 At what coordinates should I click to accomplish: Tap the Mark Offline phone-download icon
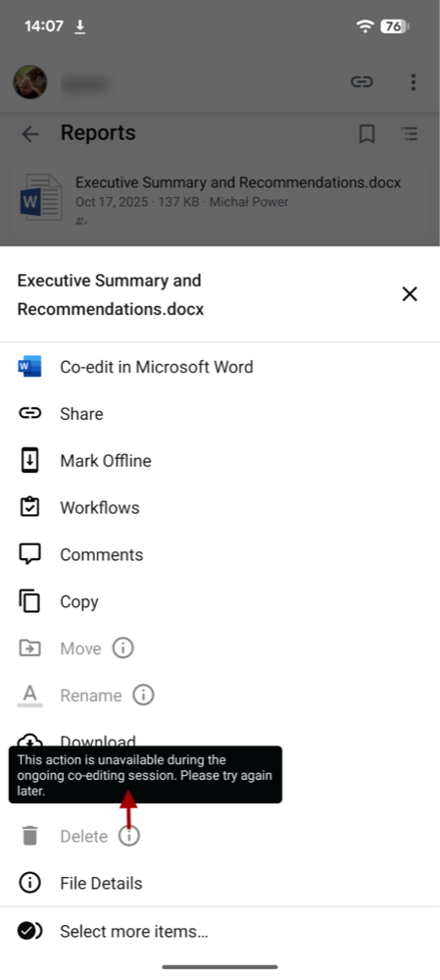30,461
